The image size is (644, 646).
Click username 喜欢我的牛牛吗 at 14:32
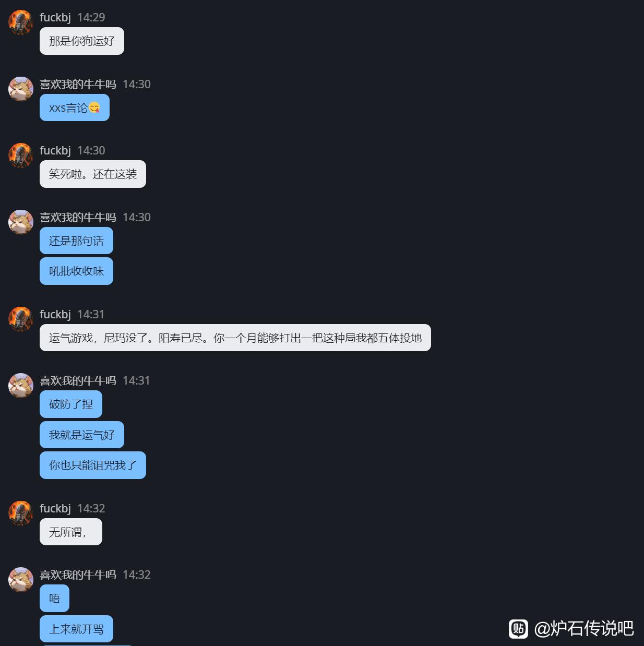[78, 575]
